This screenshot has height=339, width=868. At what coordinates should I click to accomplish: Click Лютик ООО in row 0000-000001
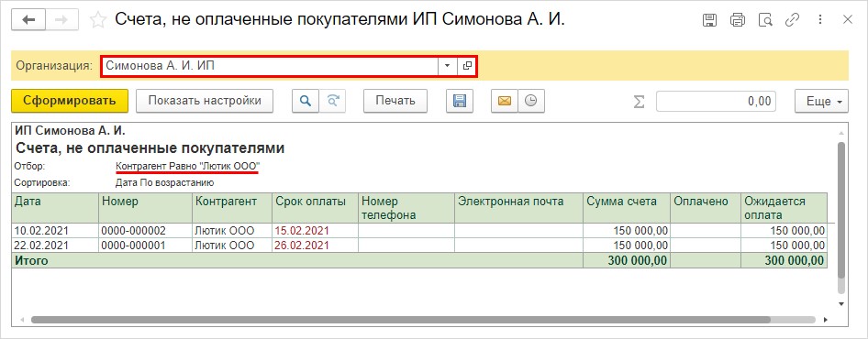coord(232,245)
